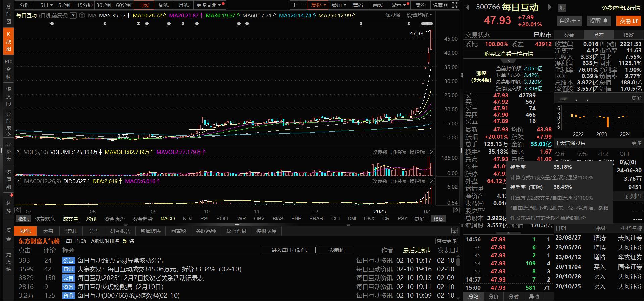
Task: Open the 分价表 sidebar item
Action: [x=9, y=152]
